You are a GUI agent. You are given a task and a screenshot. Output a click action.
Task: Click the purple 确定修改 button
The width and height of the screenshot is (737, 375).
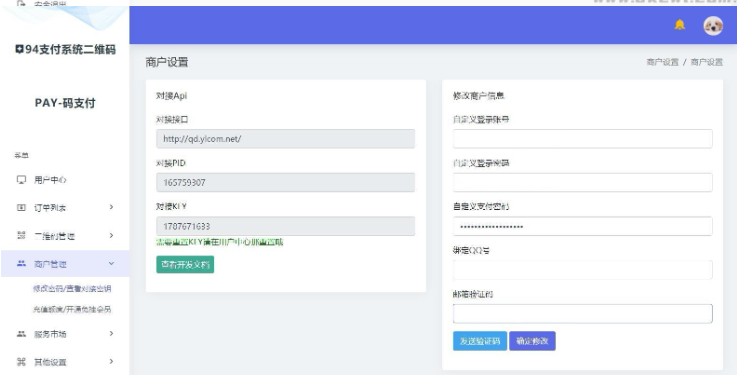[532, 341]
